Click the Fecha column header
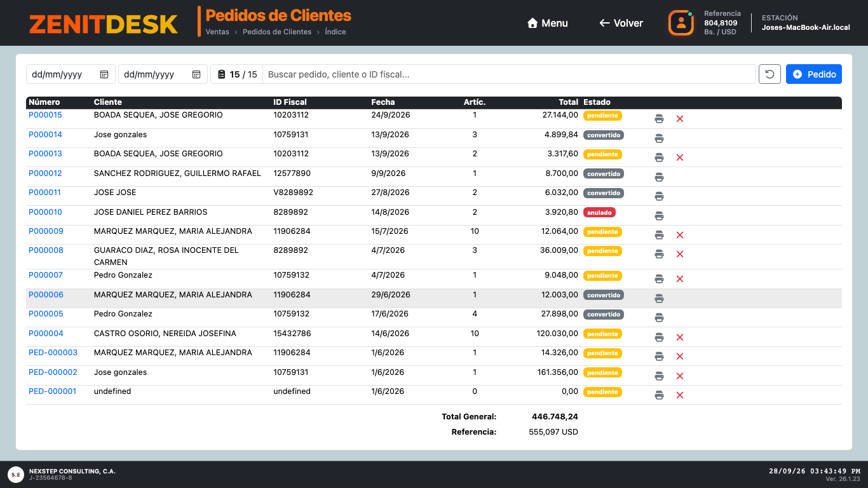 (383, 102)
